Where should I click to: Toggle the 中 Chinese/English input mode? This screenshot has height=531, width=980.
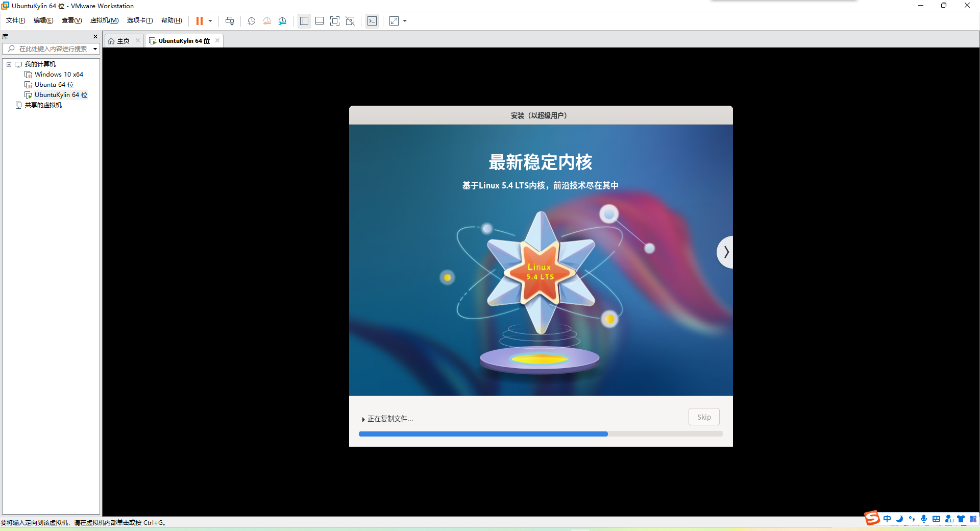point(887,519)
